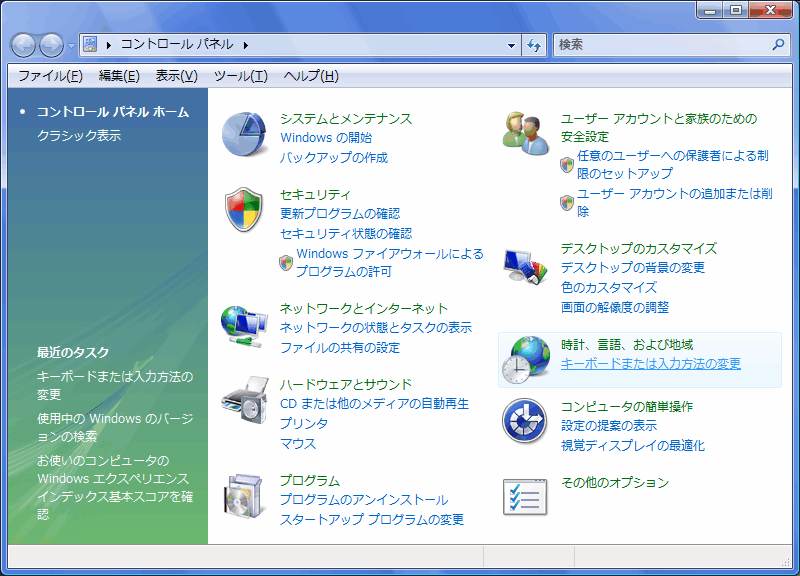Open ネットワークとインターネット heading

(x=364, y=308)
